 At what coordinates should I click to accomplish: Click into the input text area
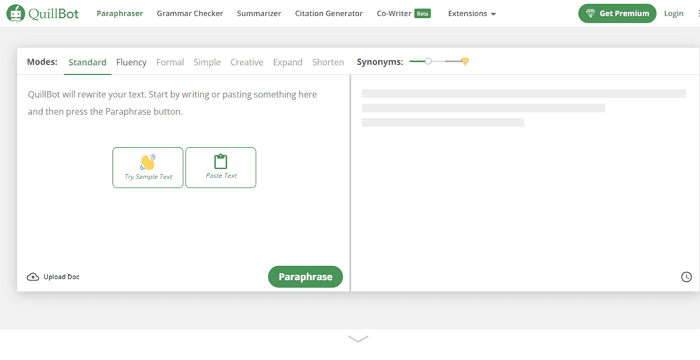[183, 170]
